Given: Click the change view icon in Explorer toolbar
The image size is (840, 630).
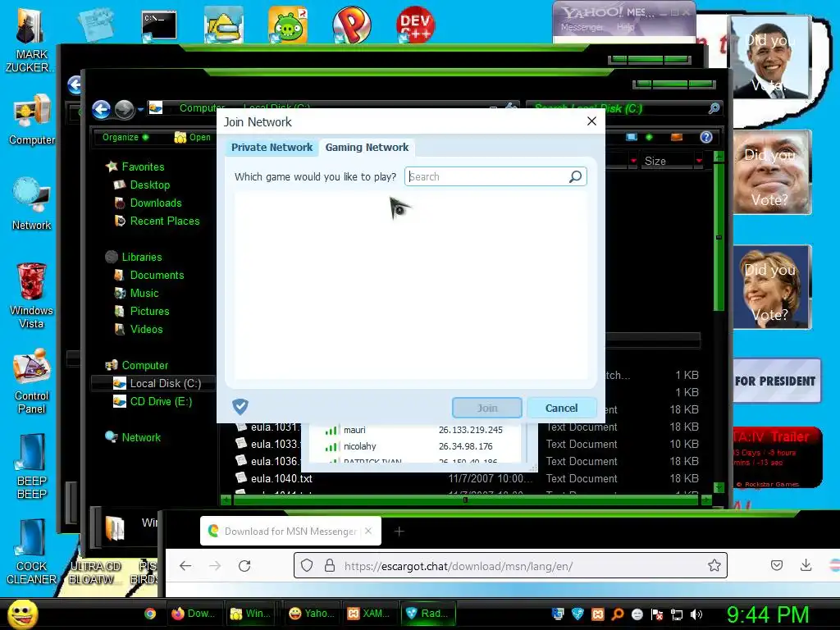Looking at the screenshot, I should [x=632, y=137].
